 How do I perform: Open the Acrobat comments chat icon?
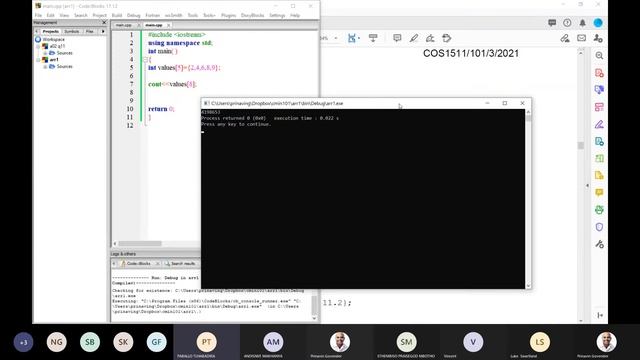click(552, 23)
